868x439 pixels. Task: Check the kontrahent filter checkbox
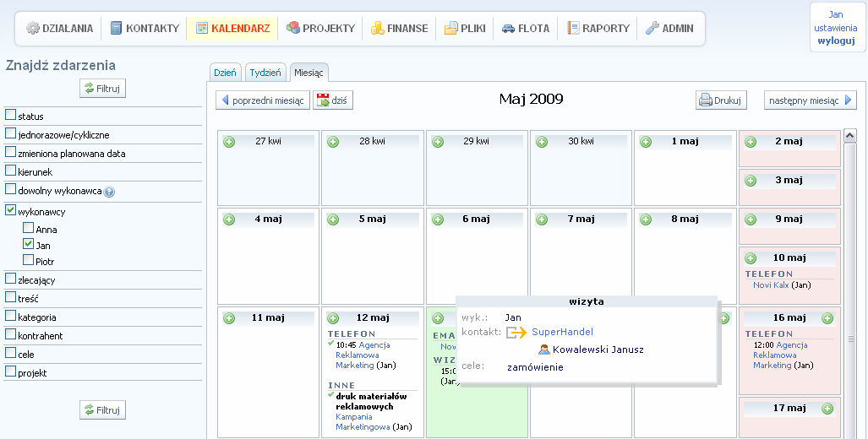[x=10, y=334]
